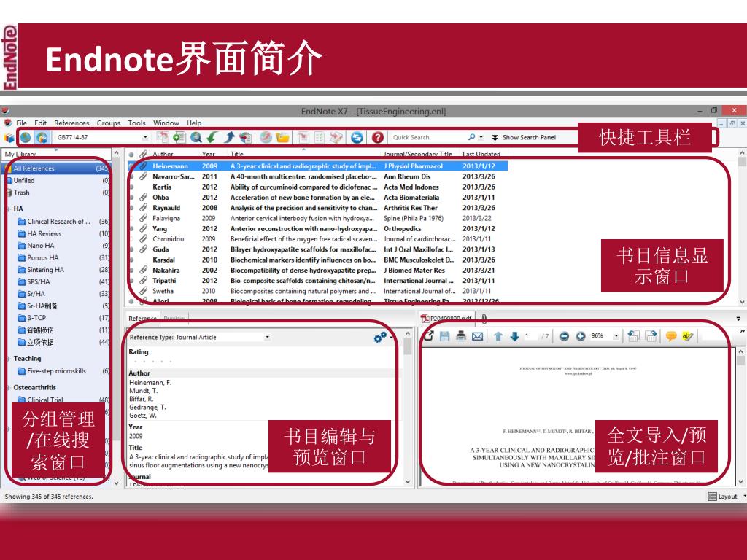Open the 96% zoom level dropdown
This screenshot has width=747, height=560.
[616, 336]
